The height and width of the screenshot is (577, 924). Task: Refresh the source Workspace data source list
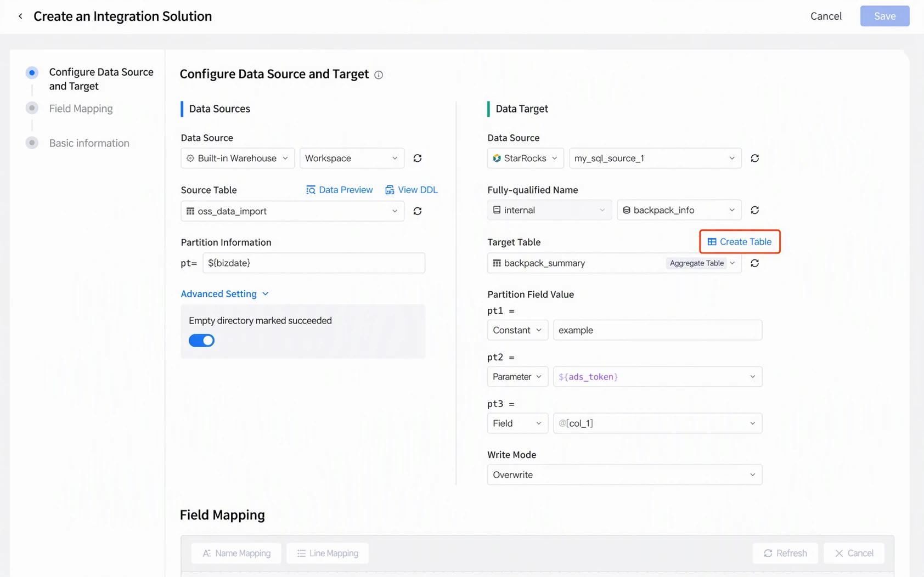tap(418, 158)
